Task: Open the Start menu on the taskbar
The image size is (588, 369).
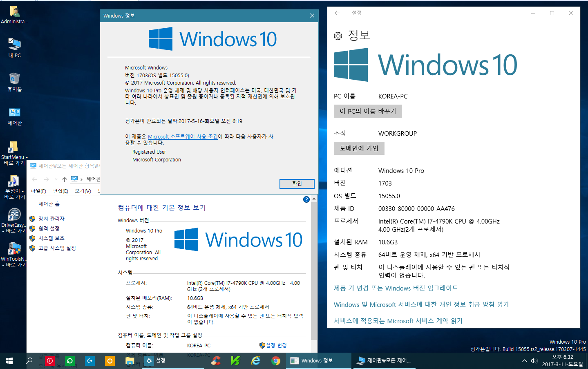Action: [x=9, y=361]
